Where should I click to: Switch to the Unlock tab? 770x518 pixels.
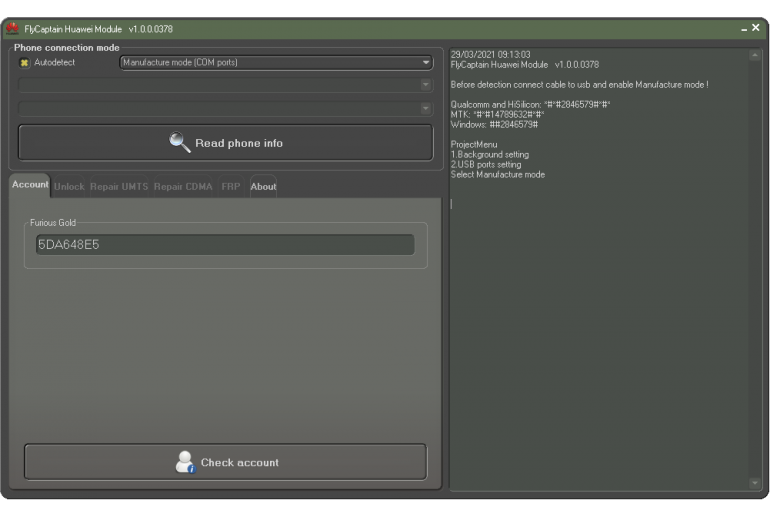pos(69,187)
